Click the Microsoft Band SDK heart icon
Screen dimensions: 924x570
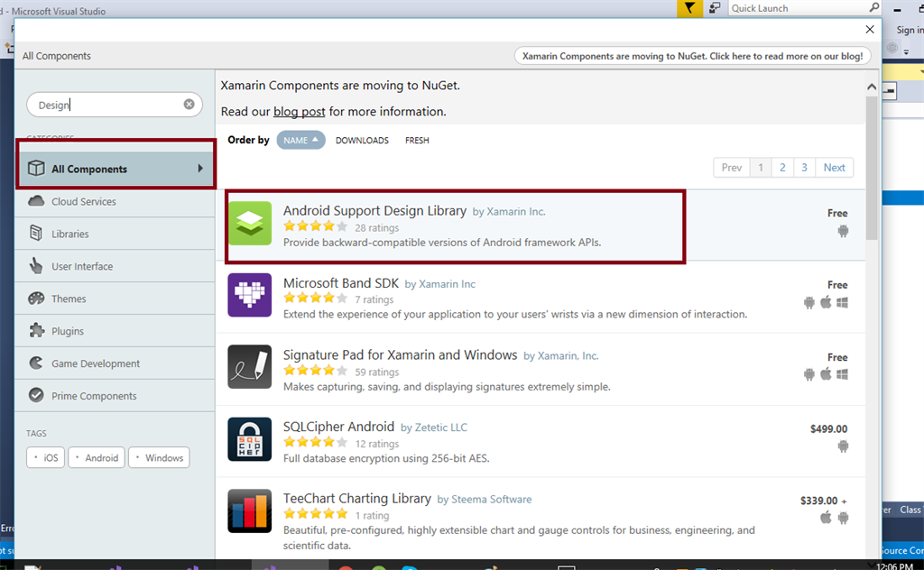coord(250,295)
